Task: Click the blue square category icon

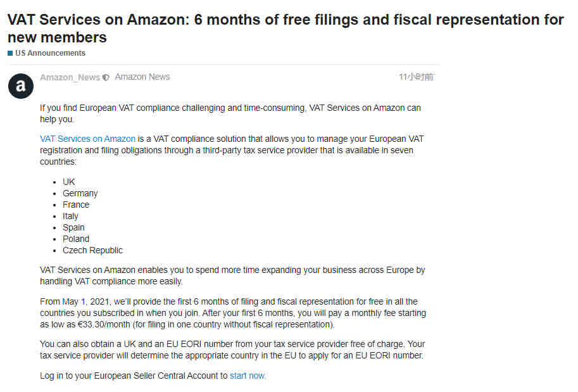Action: click(x=10, y=53)
